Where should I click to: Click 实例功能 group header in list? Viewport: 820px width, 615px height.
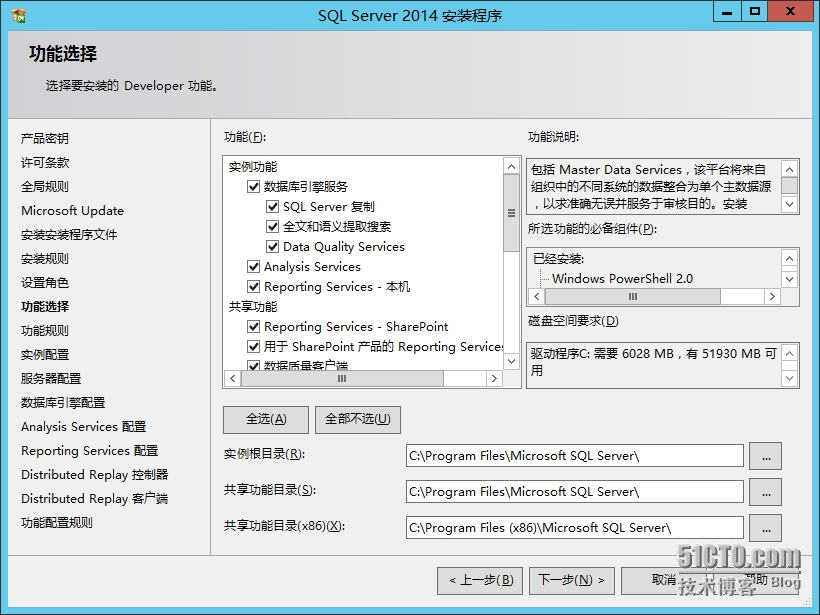pos(253,167)
